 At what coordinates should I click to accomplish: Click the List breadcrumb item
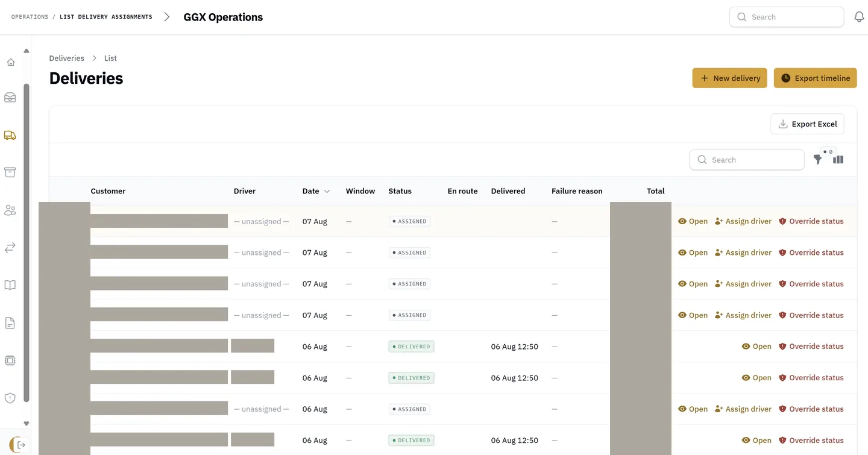110,58
